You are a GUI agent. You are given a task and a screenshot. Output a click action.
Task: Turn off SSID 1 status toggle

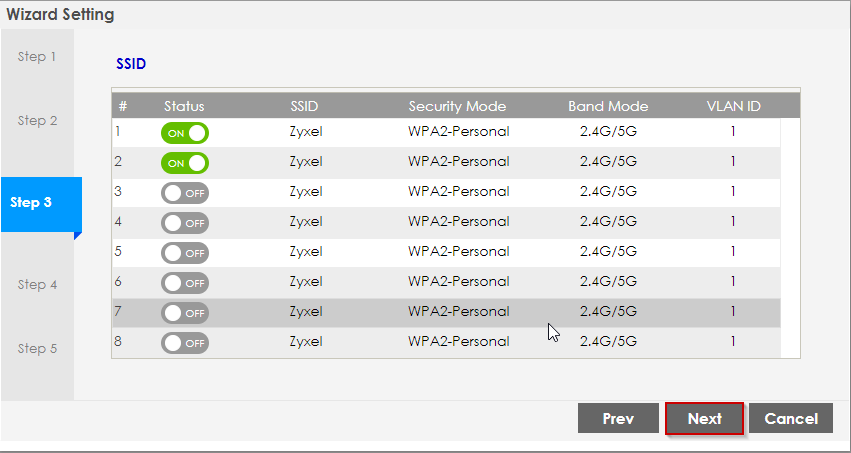pyautogui.click(x=184, y=133)
